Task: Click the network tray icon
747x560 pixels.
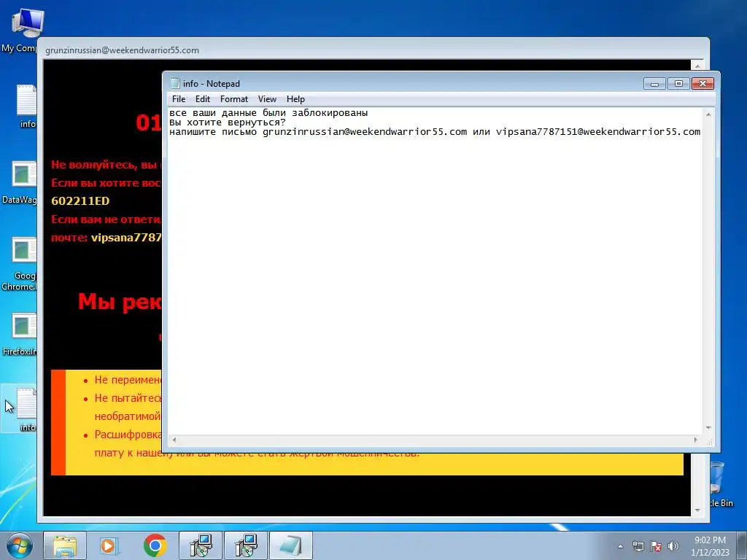Action: pos(638,546)
